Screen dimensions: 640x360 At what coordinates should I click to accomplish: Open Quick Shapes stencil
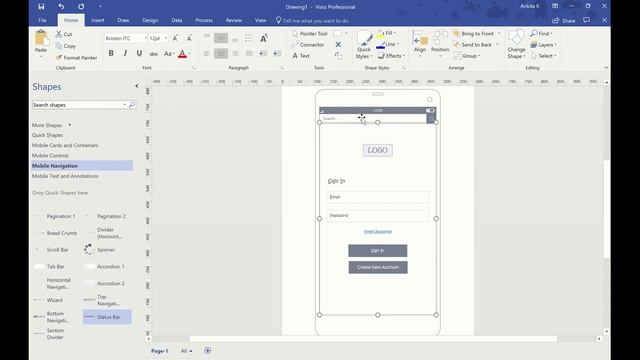(47, 135)
